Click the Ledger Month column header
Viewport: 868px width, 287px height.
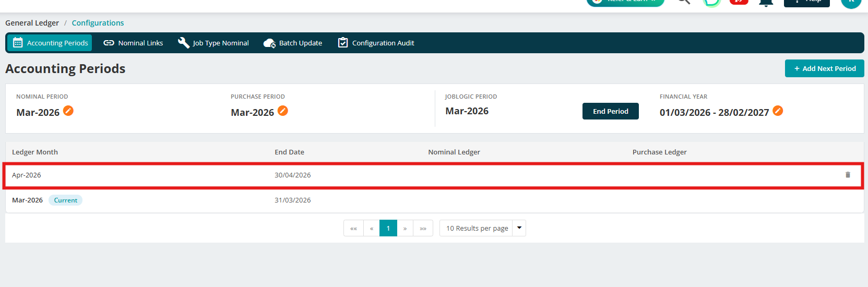tap(35, 152)
